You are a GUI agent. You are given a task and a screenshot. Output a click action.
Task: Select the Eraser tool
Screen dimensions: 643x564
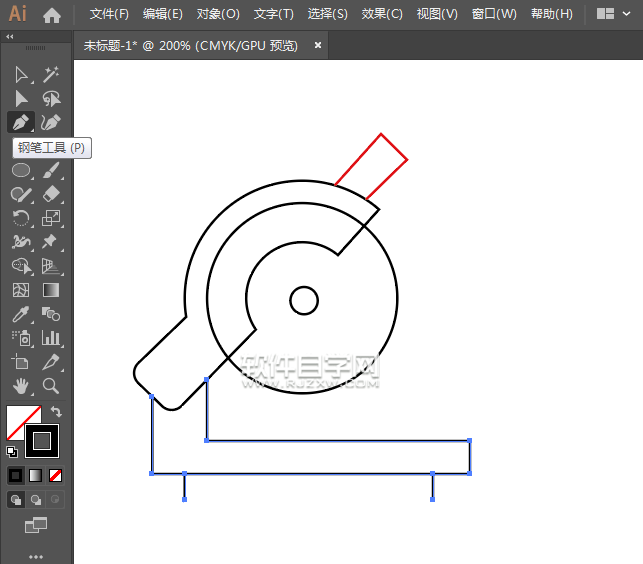click(x=51, y=194)
